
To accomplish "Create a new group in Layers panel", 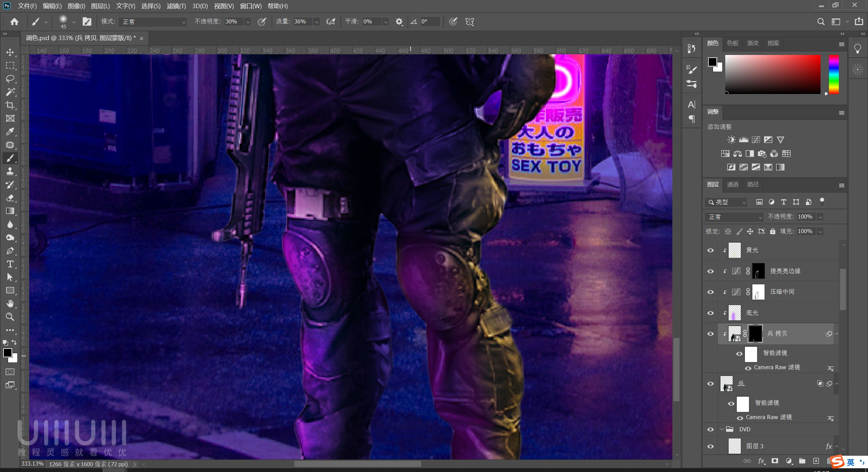I will click(x=802, y=461).
